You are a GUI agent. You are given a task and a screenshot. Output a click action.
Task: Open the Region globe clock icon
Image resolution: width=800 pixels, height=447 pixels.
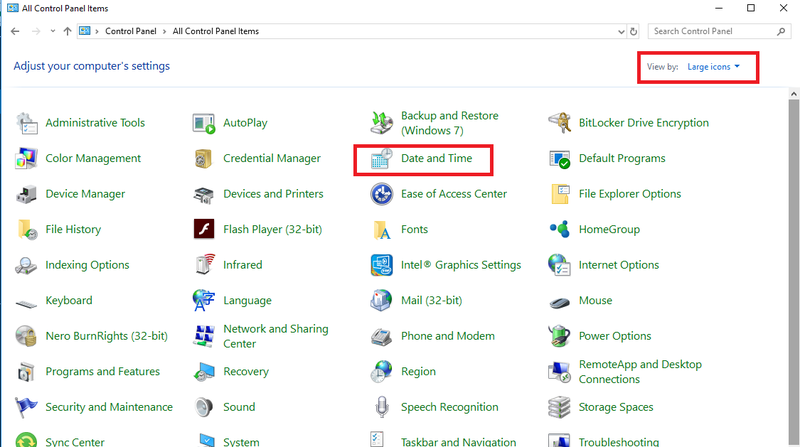[381, 371]
